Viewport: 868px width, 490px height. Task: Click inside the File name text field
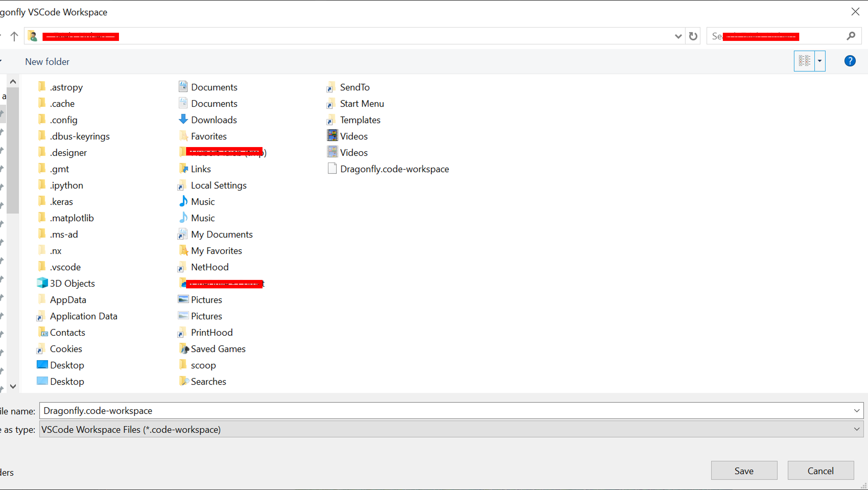click(x=438, y=410)
